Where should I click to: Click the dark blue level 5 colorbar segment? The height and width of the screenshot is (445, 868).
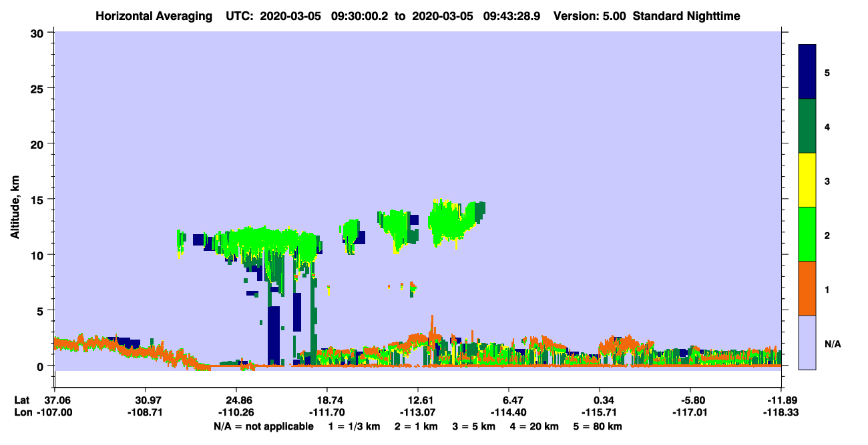coord(807,71)
